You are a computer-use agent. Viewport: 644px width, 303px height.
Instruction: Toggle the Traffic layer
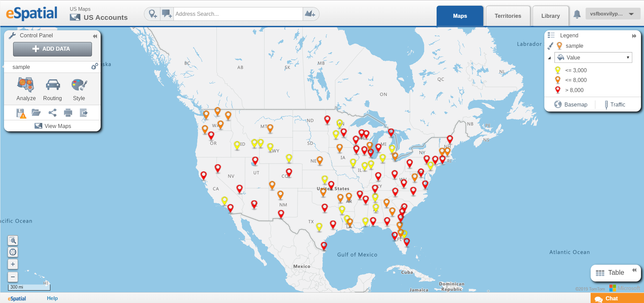coord(615,104)
